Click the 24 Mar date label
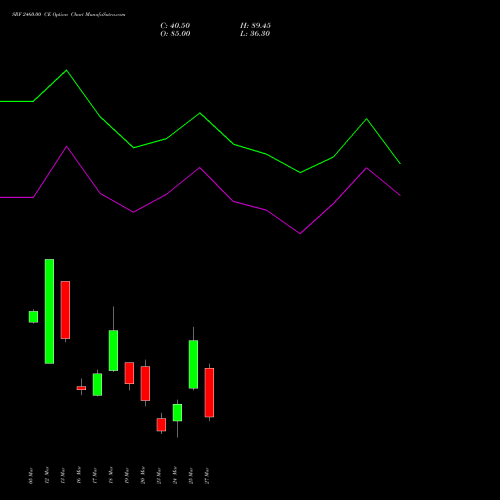This screenshot has width=500, height=500. [x=175, y=475]
